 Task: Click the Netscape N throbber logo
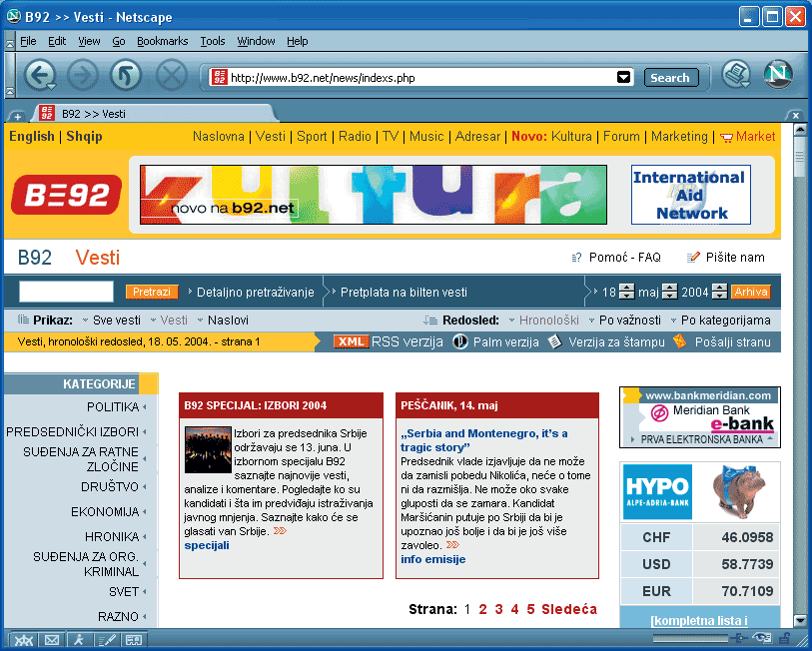[778, 74]
